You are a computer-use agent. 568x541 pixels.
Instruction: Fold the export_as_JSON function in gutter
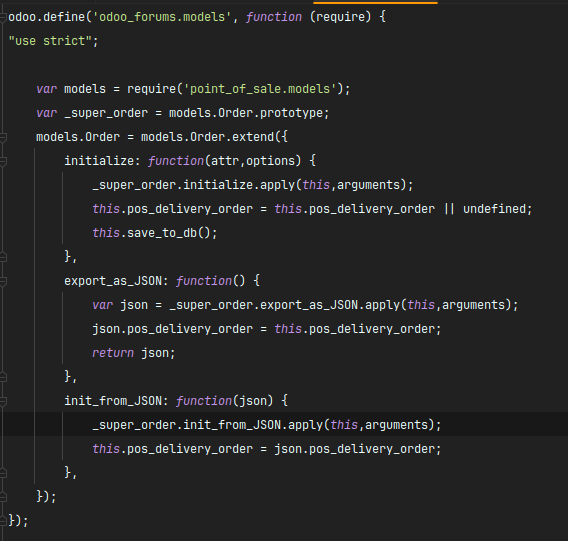(3, 281)
